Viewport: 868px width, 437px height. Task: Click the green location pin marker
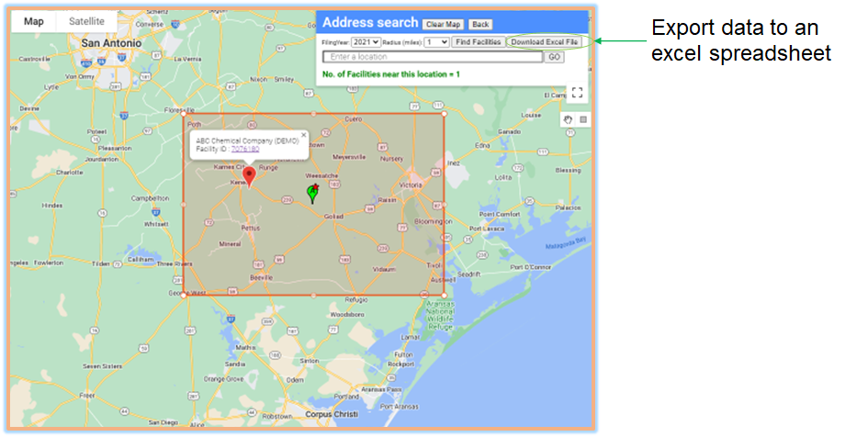(312, 192)
